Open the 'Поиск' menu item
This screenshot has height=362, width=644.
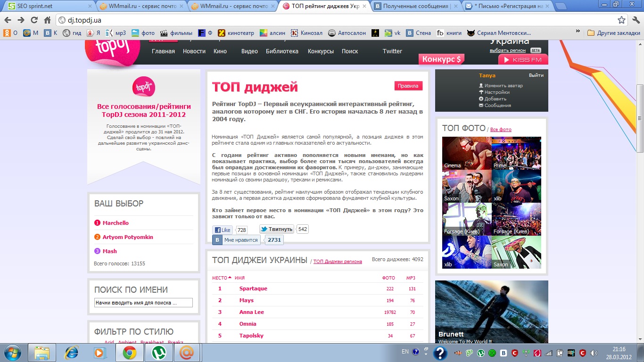coord(350,51)
